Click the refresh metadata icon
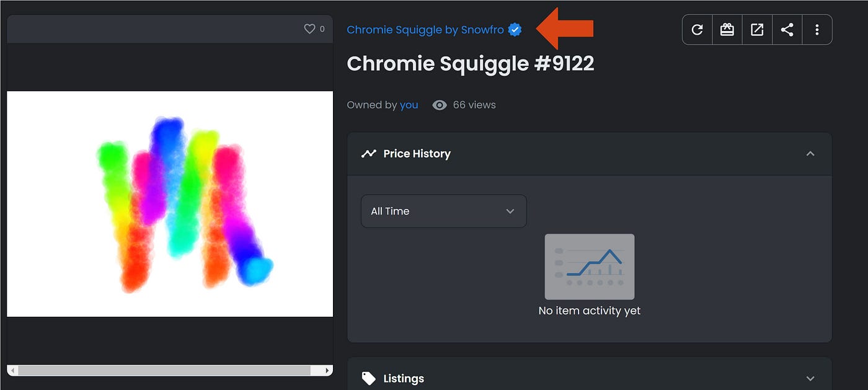Image resolution: width=868 pixels, height=390 pixels. pyautogui.click(x=697, y=30)
